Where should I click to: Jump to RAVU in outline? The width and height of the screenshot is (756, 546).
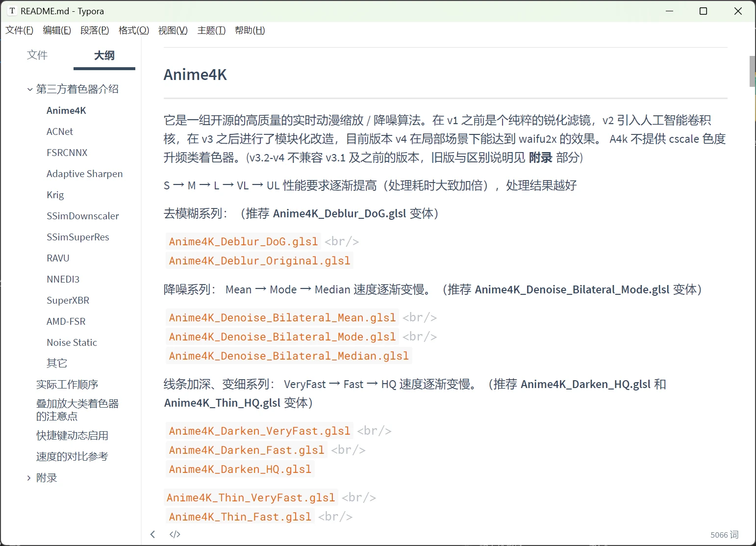coord(58,258)
